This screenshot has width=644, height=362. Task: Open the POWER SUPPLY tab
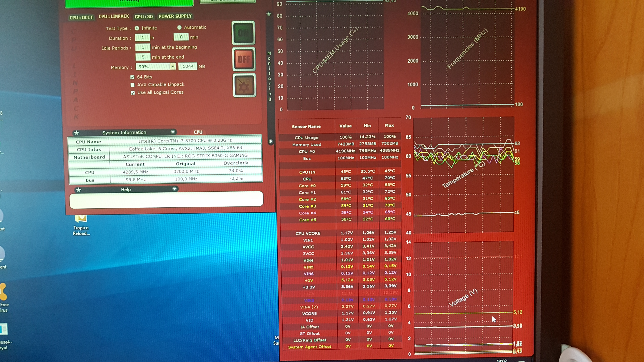[175, 16]
